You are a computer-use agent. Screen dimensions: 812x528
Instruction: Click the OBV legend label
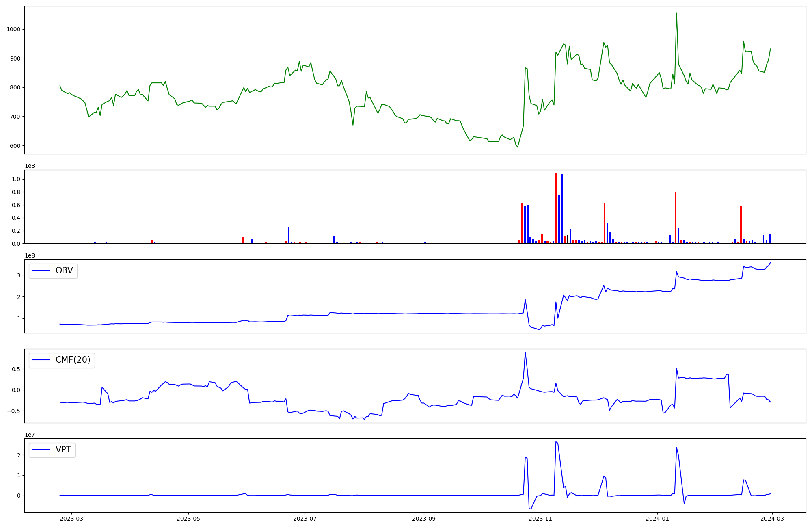coord(64,271)
